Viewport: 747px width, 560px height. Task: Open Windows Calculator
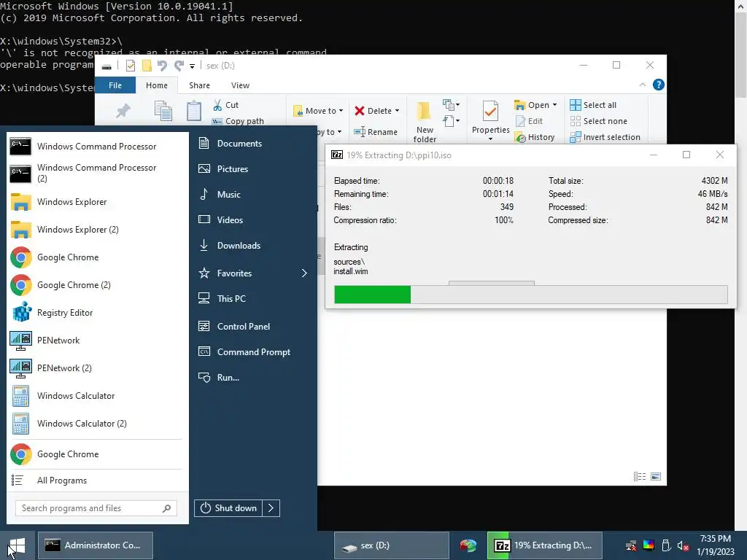click(96, 396)
